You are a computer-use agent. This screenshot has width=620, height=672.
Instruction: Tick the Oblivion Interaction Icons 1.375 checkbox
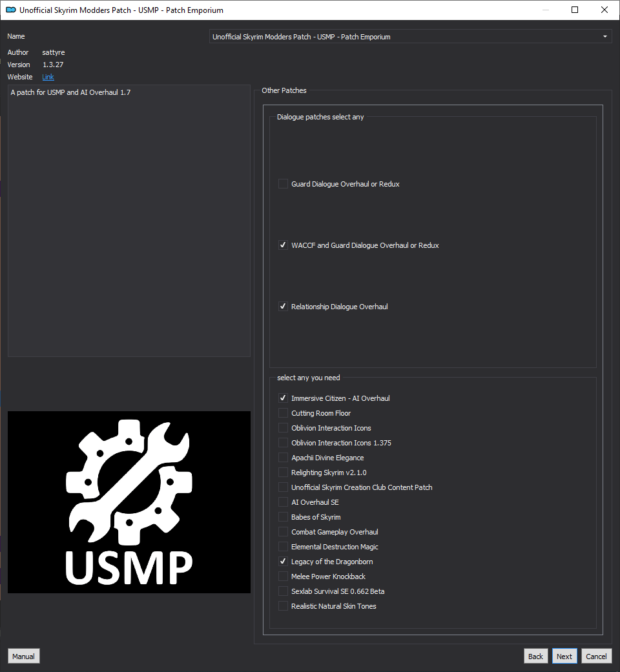click(283, 443)
